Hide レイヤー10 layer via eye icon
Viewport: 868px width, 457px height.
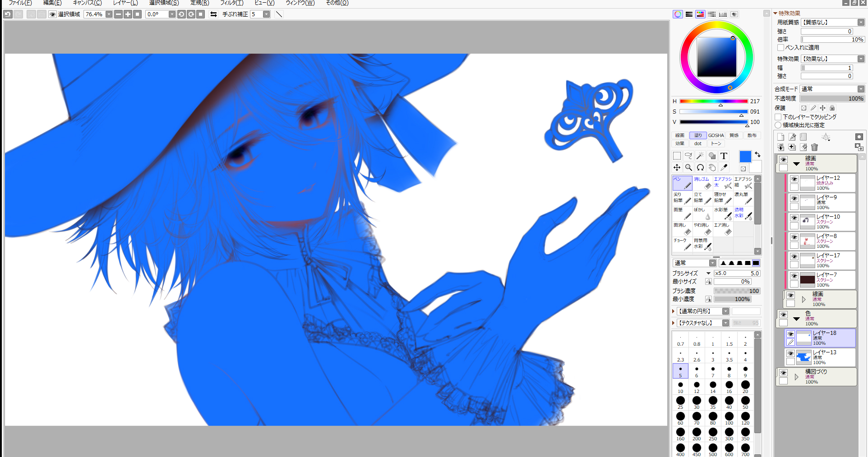pyautogui.click(x=794, y=218)
